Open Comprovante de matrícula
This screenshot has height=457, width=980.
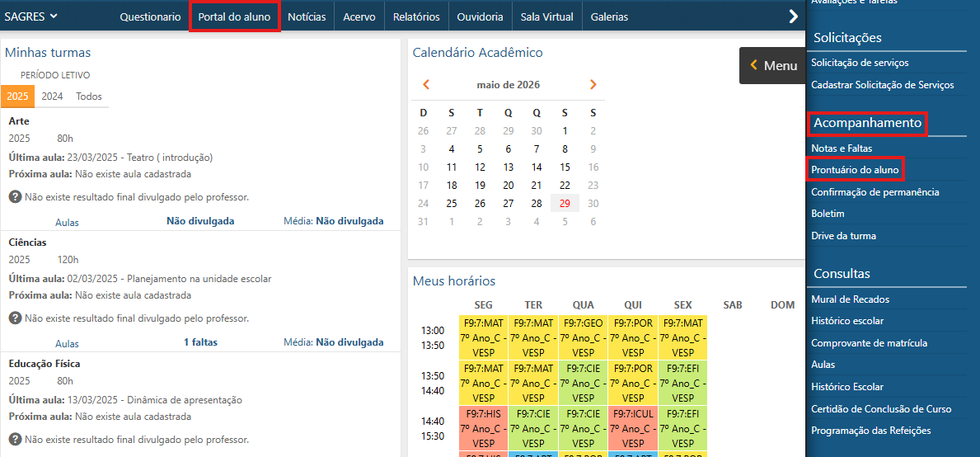pos(869,342)
